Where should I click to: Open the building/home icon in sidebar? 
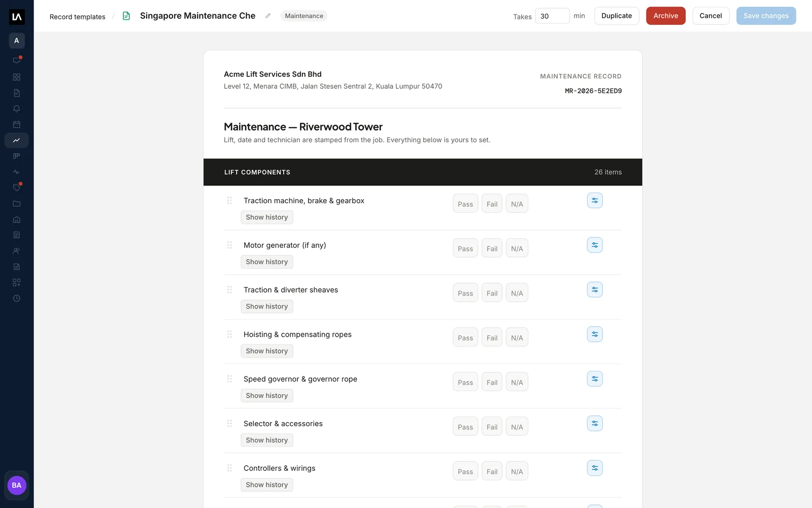17,219
